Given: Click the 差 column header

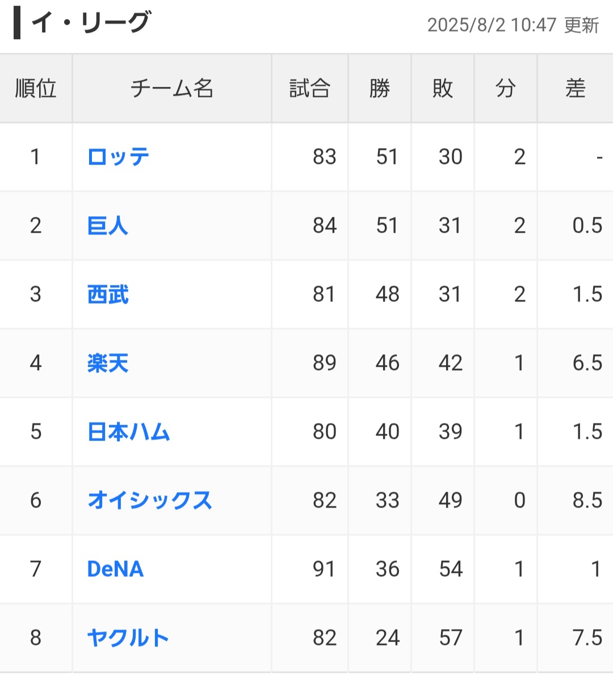Looking at the screenshot, I should 575,89.
